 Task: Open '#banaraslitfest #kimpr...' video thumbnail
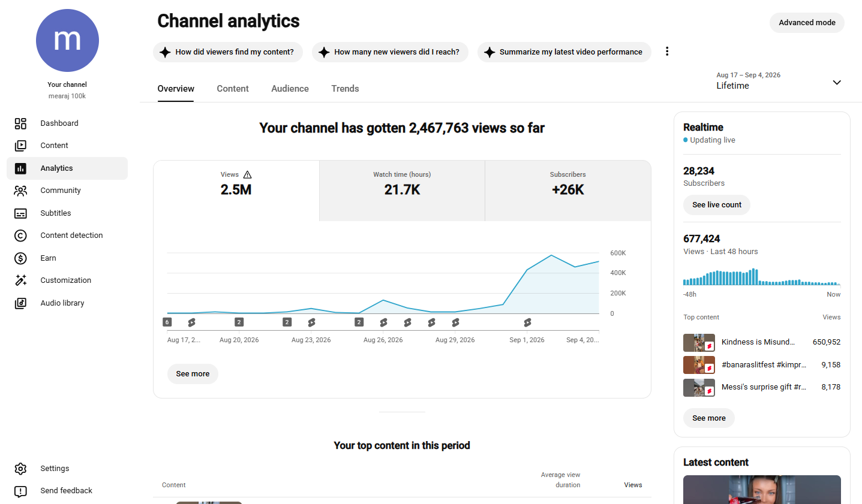click(x=699, y=365)
